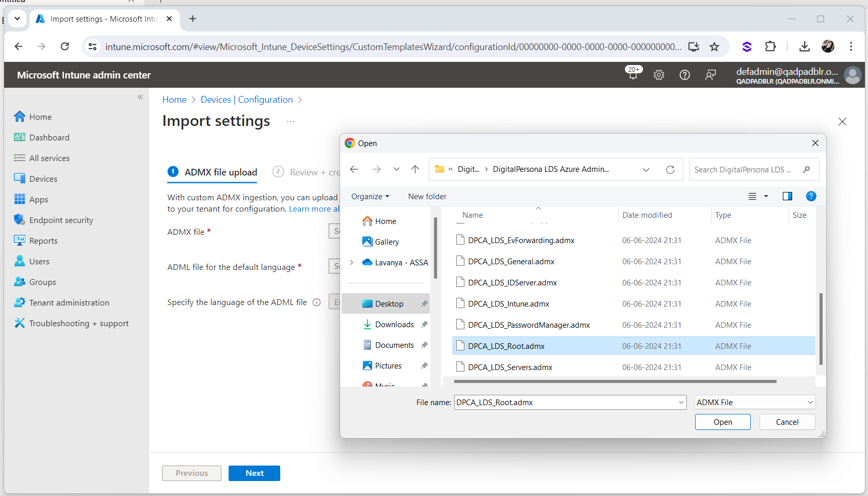
Task: Click Devices | Configuration breadcrumb link
Action: click(x=247, y=100)
